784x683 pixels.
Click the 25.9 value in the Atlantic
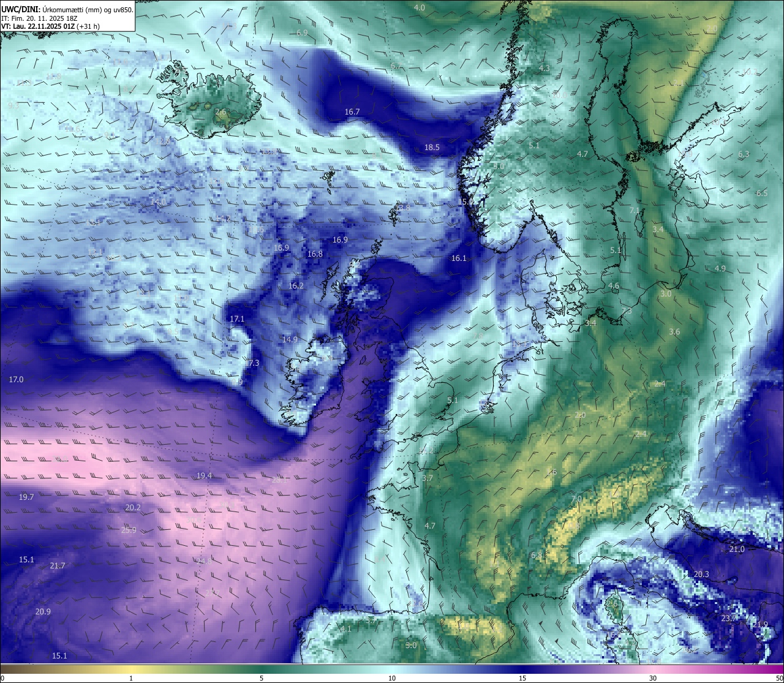click(x=129, y=530)
